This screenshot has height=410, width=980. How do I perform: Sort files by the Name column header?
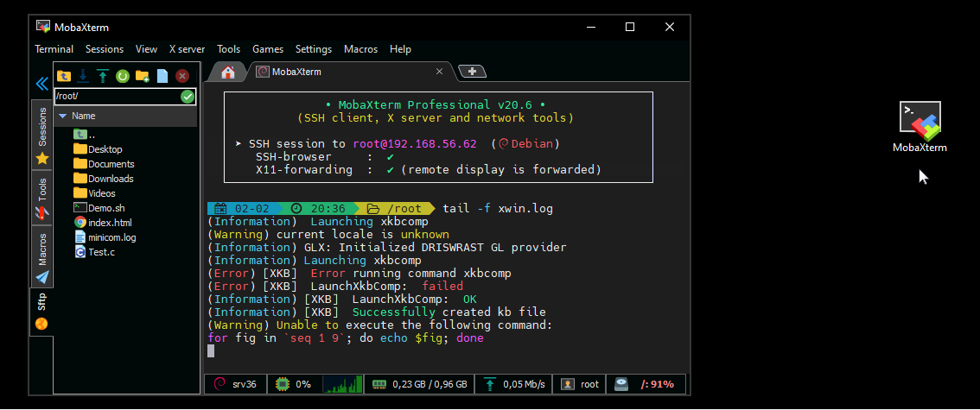click(x=84, y=116)
